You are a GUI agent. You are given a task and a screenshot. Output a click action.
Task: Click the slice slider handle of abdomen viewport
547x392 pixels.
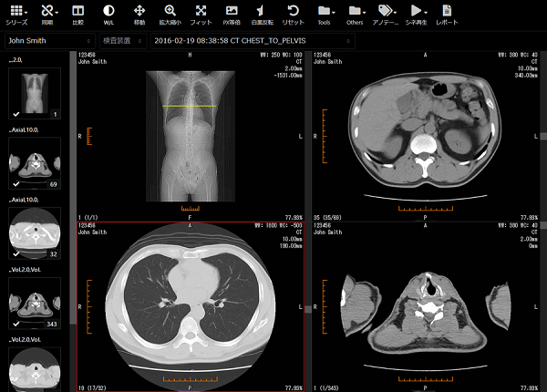[x=543, y=136]
